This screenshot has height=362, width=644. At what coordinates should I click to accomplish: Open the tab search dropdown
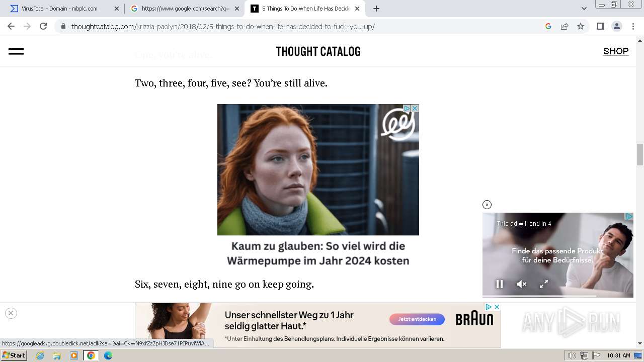click(x=584, y=9)
